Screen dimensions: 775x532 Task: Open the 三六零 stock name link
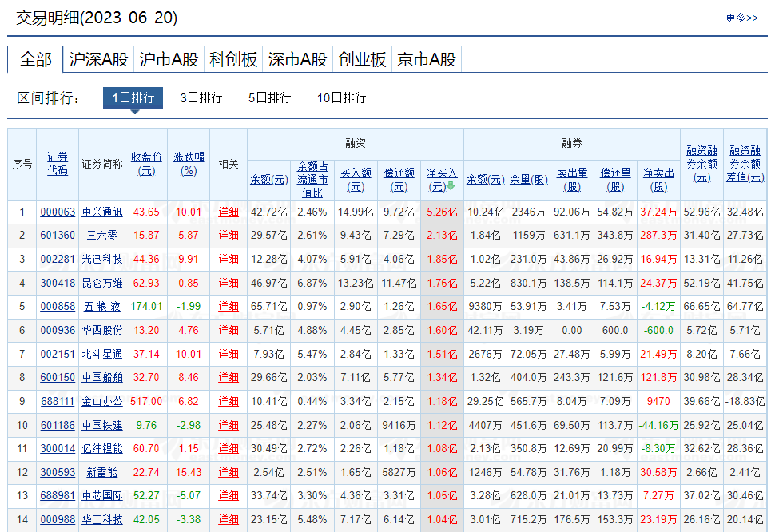pyautogui.click(x=102, y=236)
